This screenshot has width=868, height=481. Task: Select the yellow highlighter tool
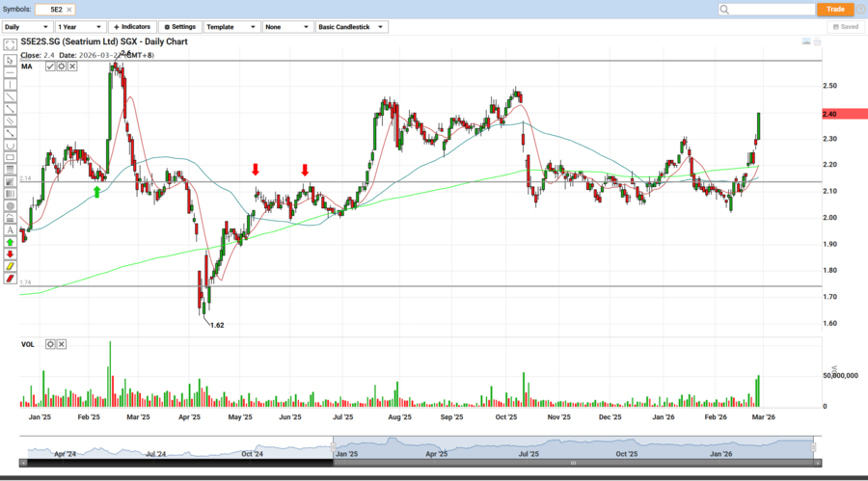coord(10,266)
